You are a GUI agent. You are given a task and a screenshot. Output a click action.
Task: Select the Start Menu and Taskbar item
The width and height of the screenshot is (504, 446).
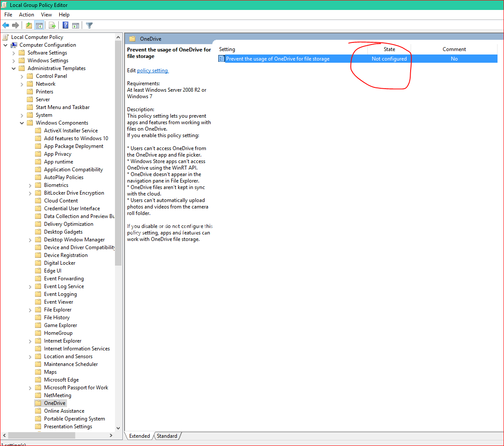[x=63, y=107]
